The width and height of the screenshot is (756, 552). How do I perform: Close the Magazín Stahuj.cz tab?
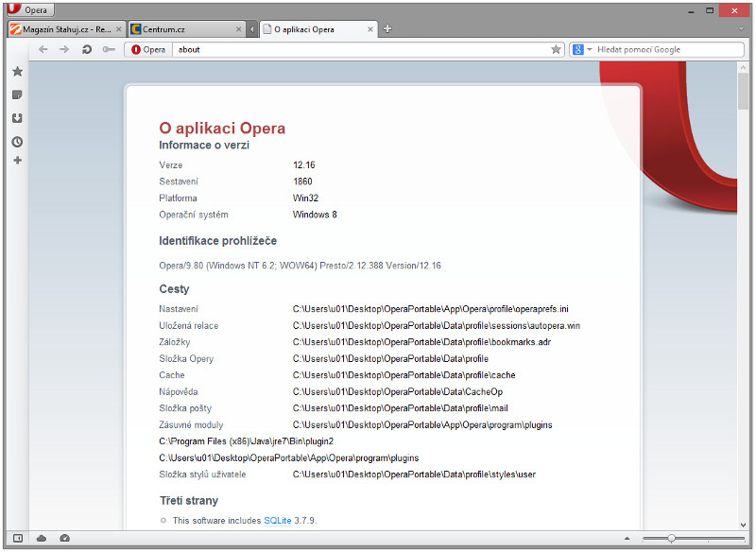[119, 29]
